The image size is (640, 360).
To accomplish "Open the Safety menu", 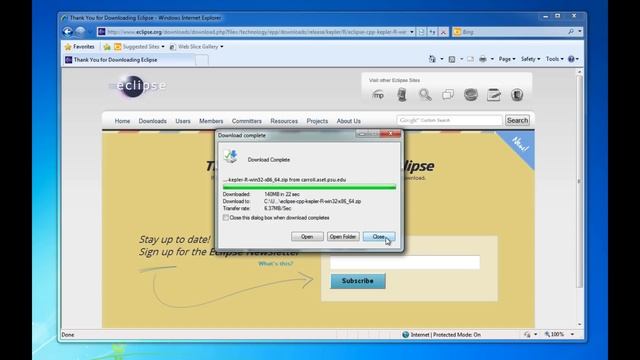I will (530, 59).
